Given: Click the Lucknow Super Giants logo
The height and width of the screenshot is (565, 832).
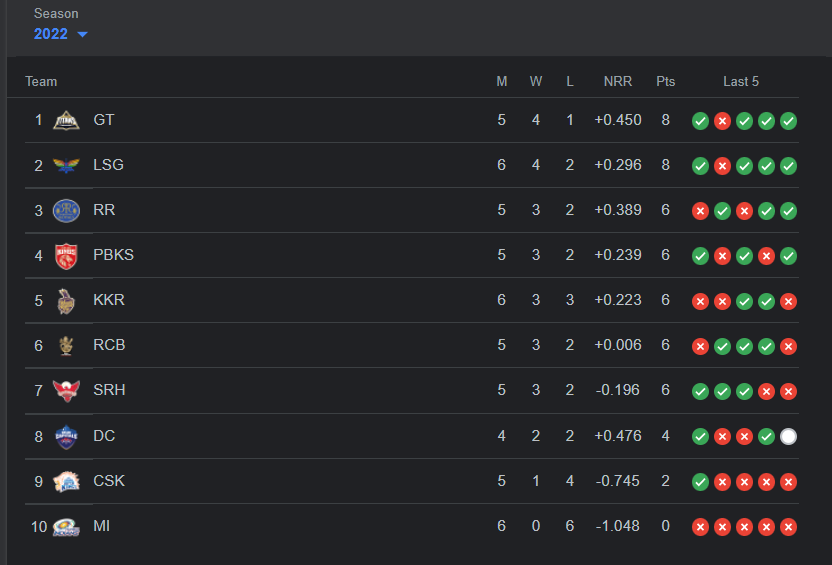Looking at the screenshot, I should [65, 165].
